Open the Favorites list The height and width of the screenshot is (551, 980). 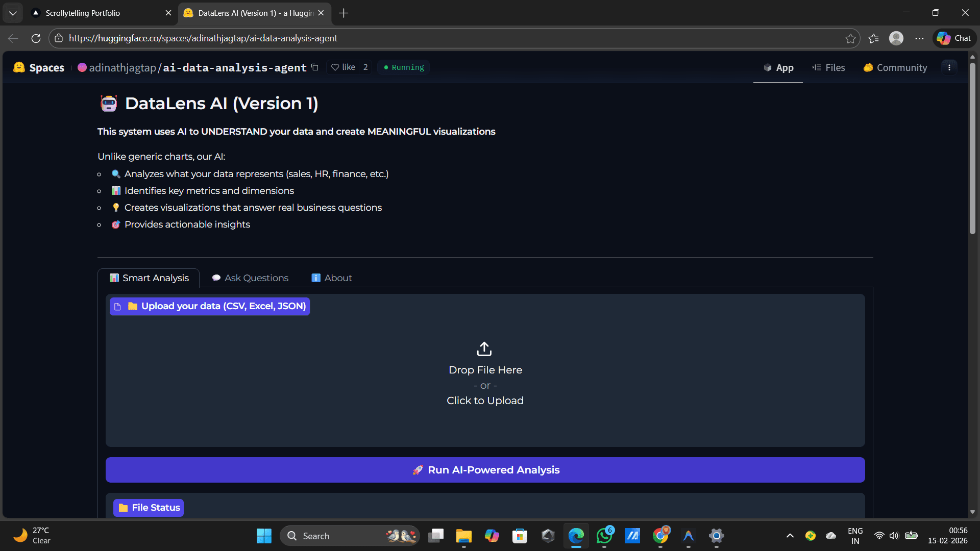click(x=874, y=38)
